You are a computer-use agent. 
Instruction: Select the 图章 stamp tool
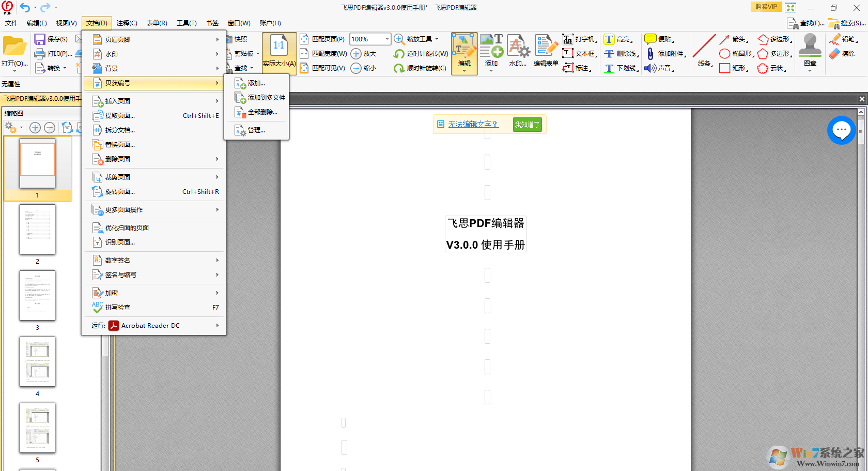tap(810, 51)
